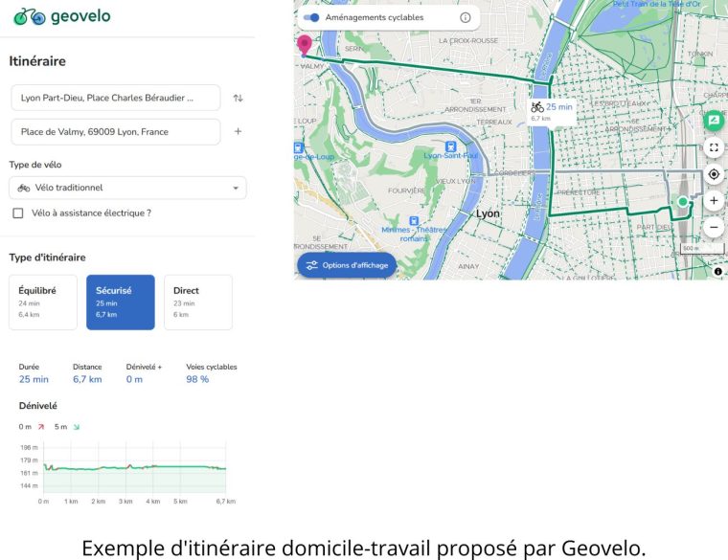Check Vélo à assistance électrique box
Screen dimensions: 728x560
(18, 213)
